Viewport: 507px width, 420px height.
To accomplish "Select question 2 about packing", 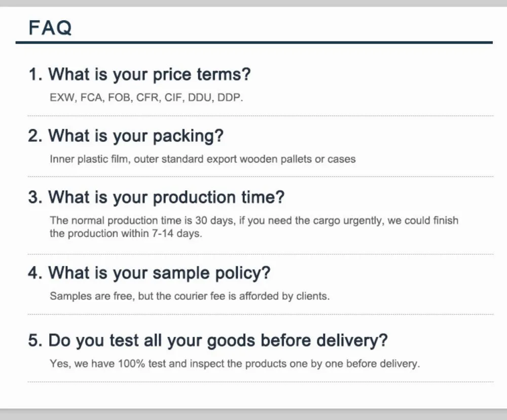I will click(126, 136).
